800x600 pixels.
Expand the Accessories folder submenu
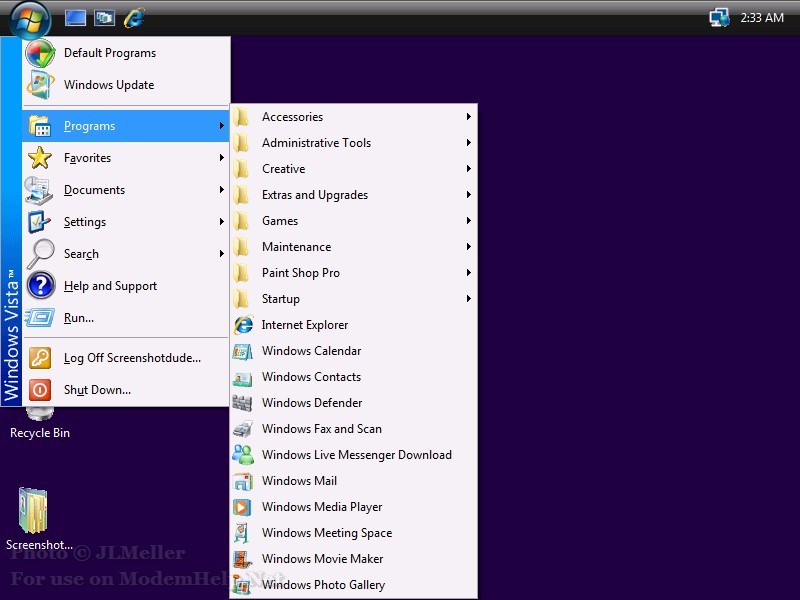[292, 117]
